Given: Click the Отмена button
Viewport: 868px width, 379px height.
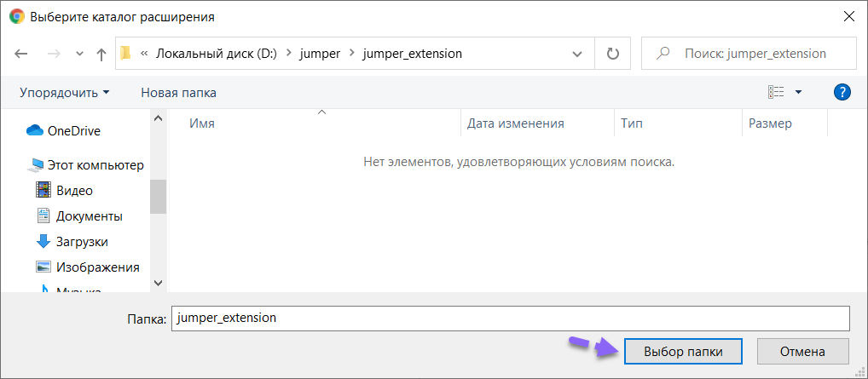Looking at the screenshot, I should 801,351.
